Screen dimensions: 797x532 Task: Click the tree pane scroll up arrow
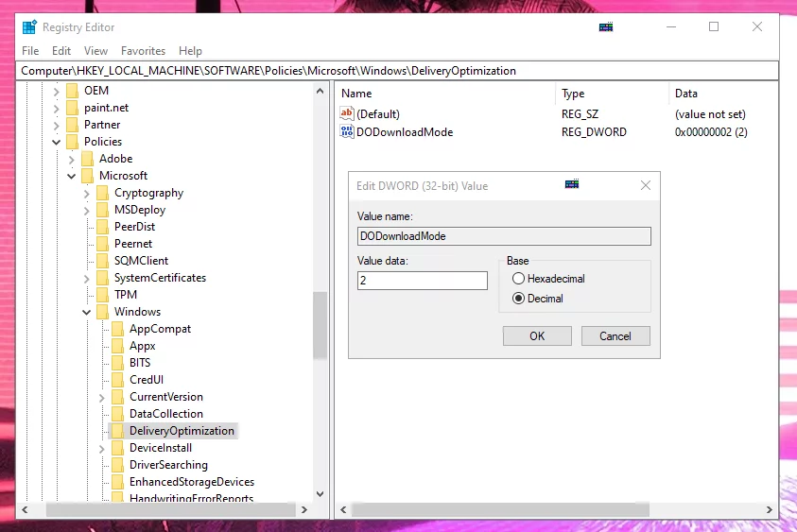[320, 91]
